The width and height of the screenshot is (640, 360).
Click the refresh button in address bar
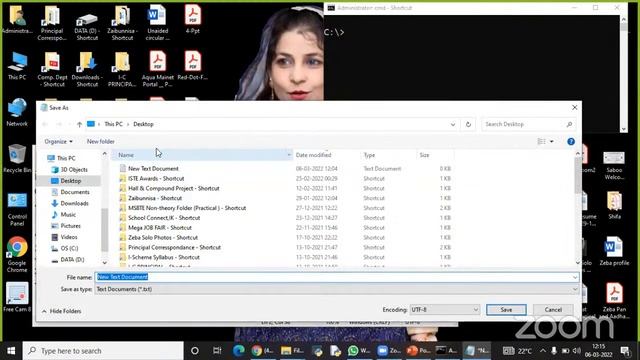(x=468, y=124)
